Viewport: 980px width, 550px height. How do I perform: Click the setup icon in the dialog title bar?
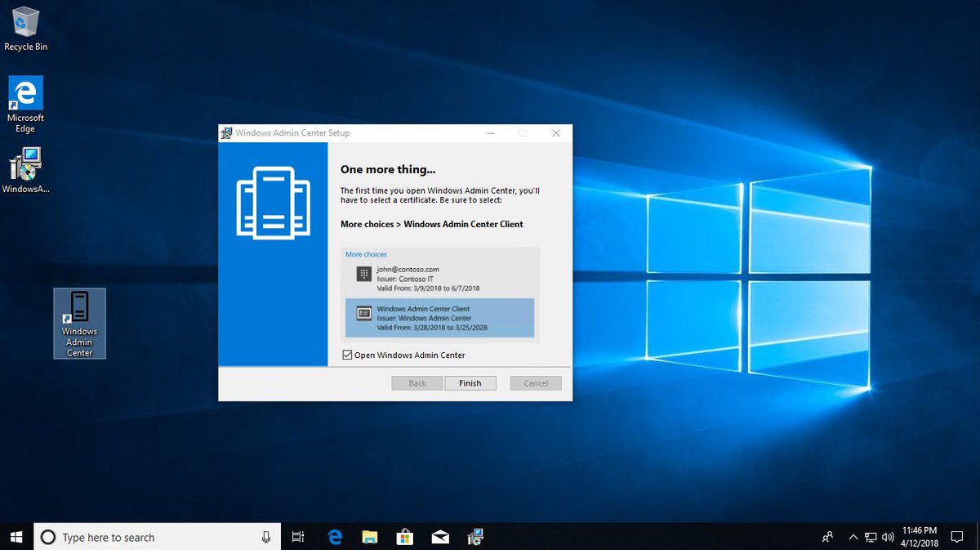tap(226, 132)
